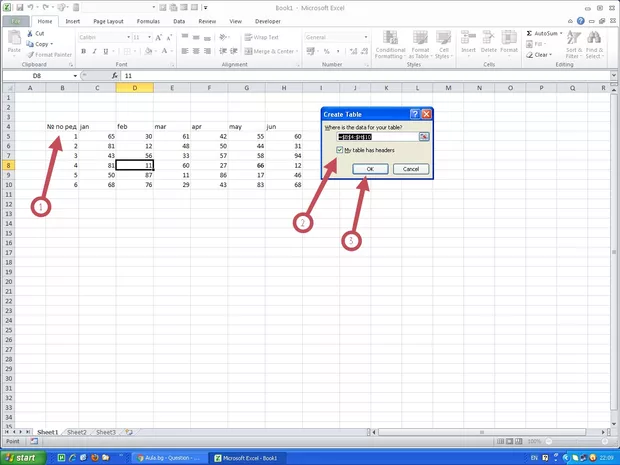Image resolution: width=620 pixels, height=465 pixels.
Task: Click Middle Align icon
Action: 196,37
